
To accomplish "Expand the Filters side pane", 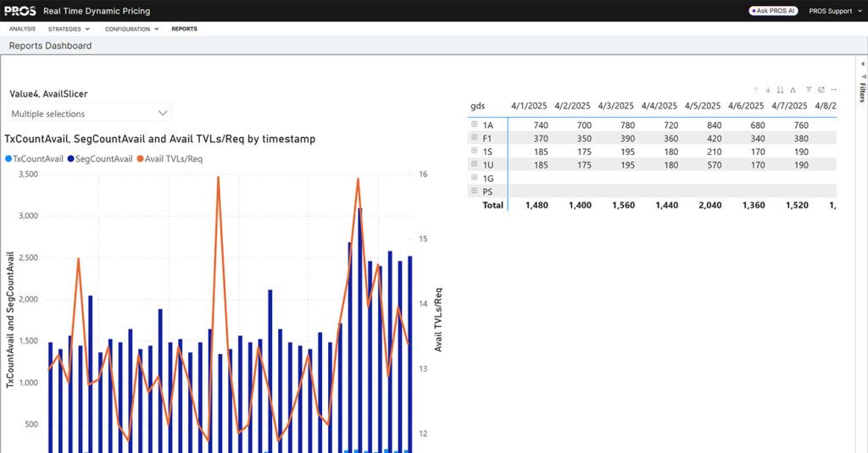I will (861, 89).
